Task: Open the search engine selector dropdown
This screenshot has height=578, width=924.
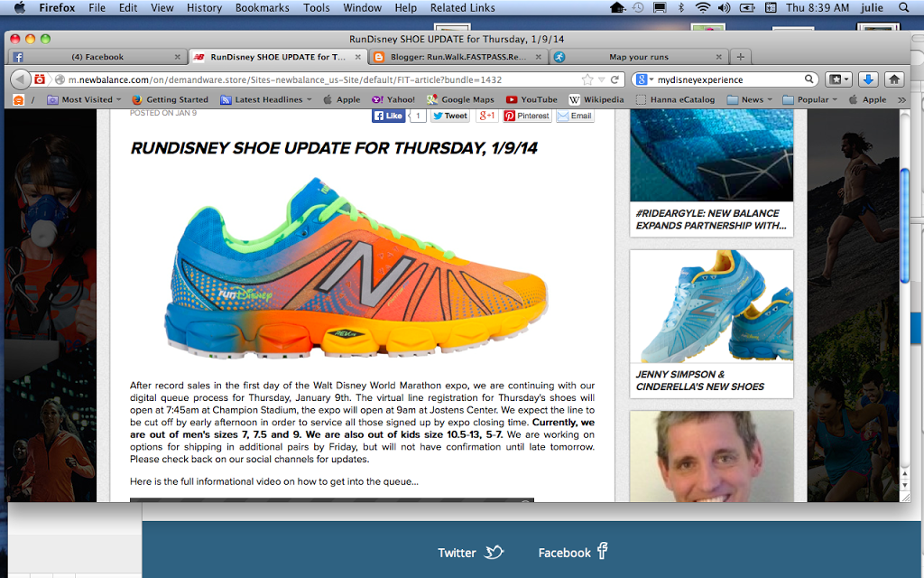Action: coord(645,79)
